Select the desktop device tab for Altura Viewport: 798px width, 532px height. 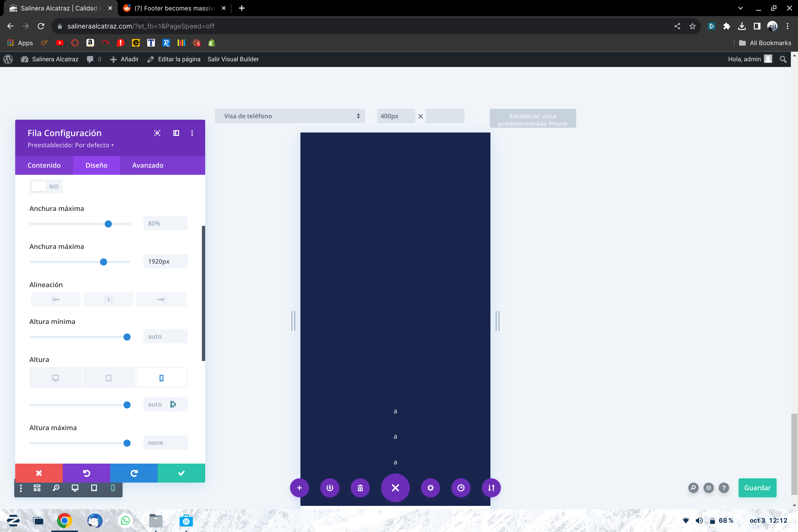[x=55, y=378]
